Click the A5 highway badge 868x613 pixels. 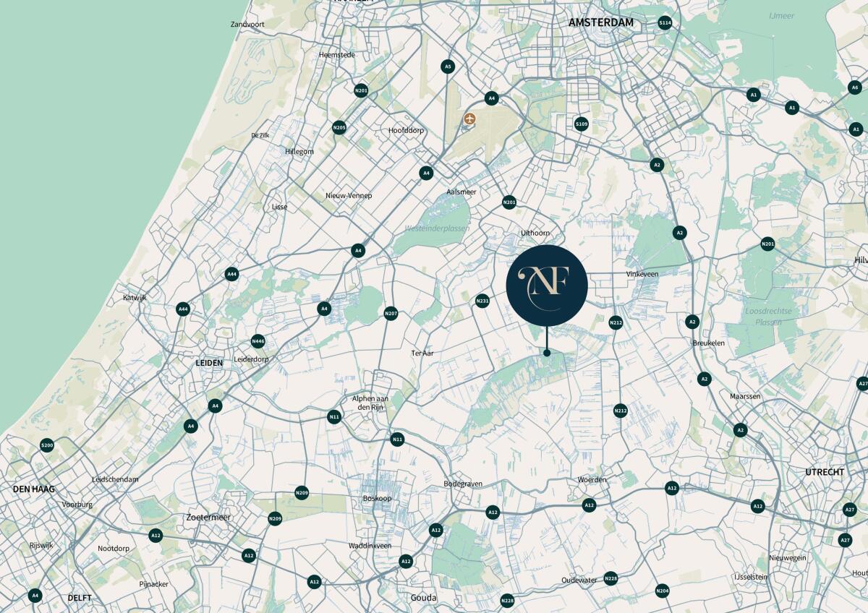point(448,67)
